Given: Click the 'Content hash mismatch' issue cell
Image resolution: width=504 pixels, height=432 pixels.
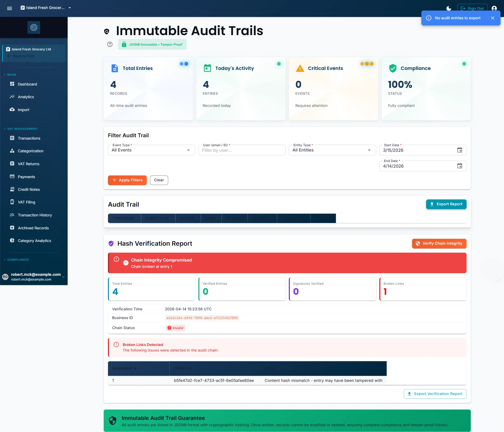Looking at the screenshot, I should click(323, 381).
